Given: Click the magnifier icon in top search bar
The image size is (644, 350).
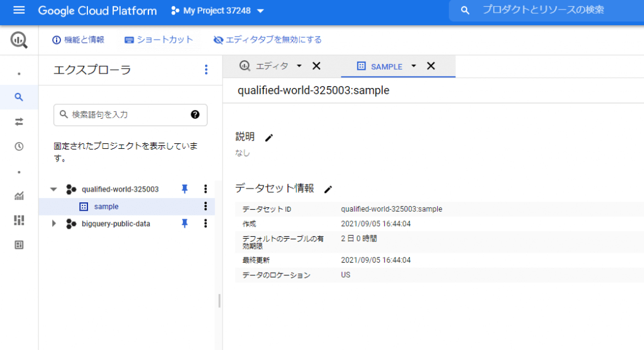Looking at the screenshot, I should click(465, 11).
